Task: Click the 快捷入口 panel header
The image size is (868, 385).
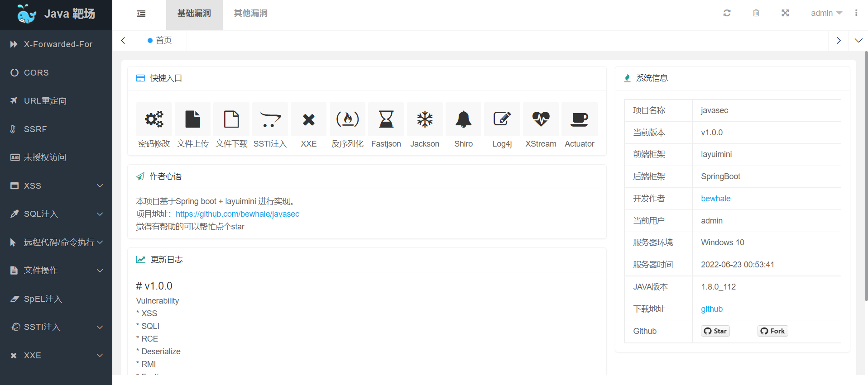Action: pos(367,78)
